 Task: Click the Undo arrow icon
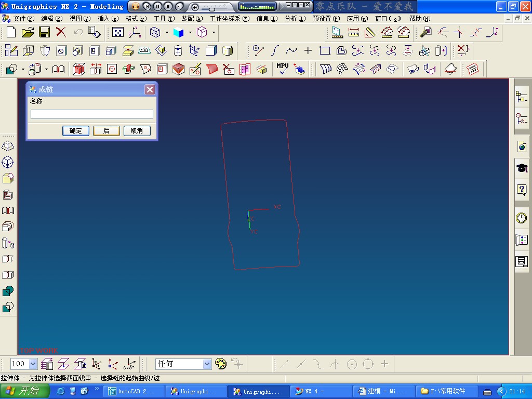pyautogui.click(x=78, y=33)
